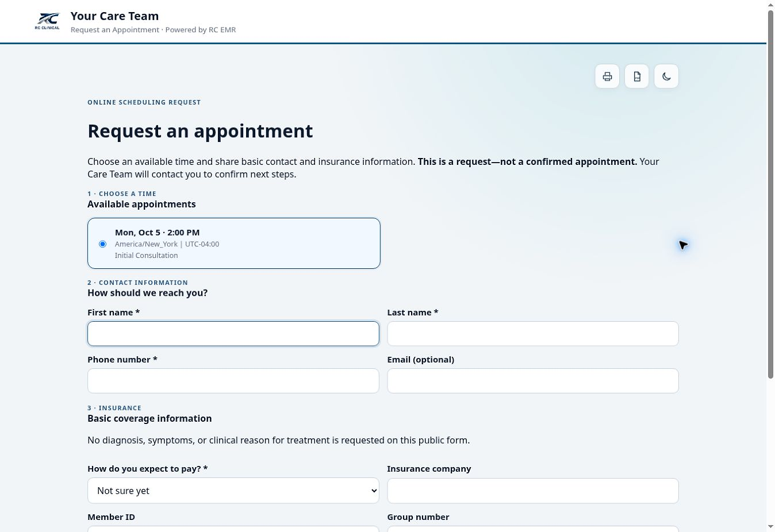Click the PDF document export icon

tap(637, 76)
